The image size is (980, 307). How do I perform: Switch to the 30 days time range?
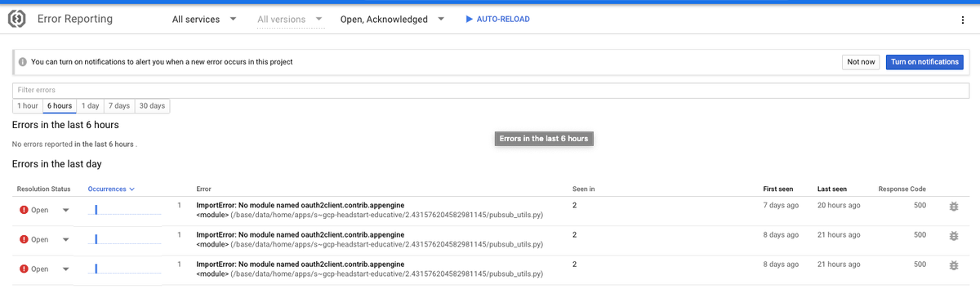pos(152,106)
